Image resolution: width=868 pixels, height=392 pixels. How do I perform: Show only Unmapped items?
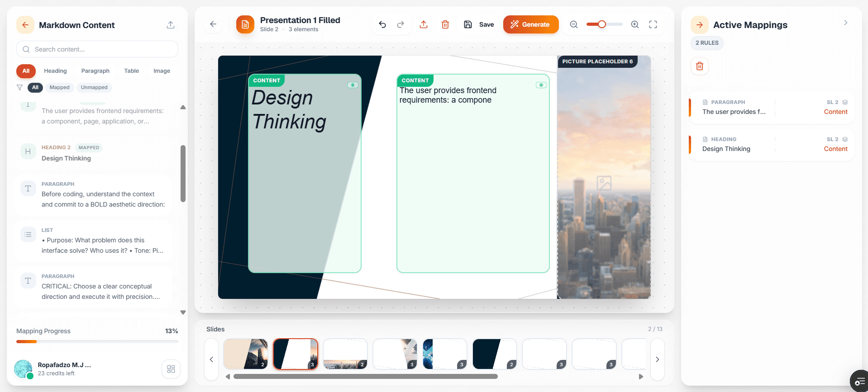pyautogui.click(x=94, y=87)
